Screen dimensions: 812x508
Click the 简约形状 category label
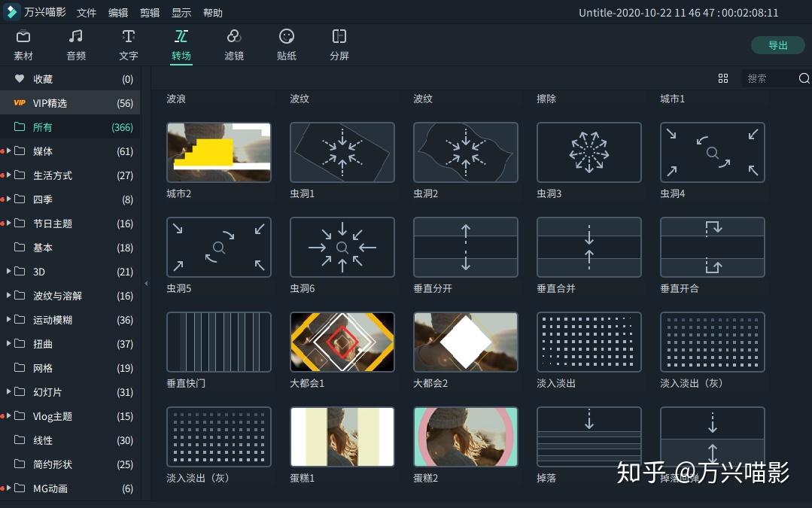click(x=53, y=464)
